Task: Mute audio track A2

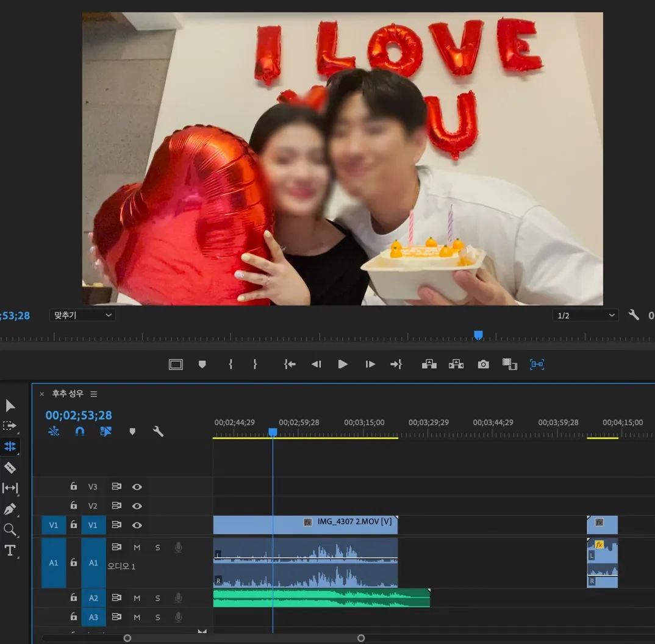Action: (x=137, y=598)
